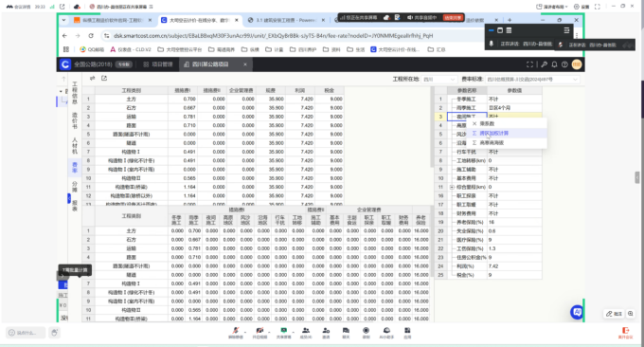Unmute microphone in the meeting toolbar

click(236, 333)
